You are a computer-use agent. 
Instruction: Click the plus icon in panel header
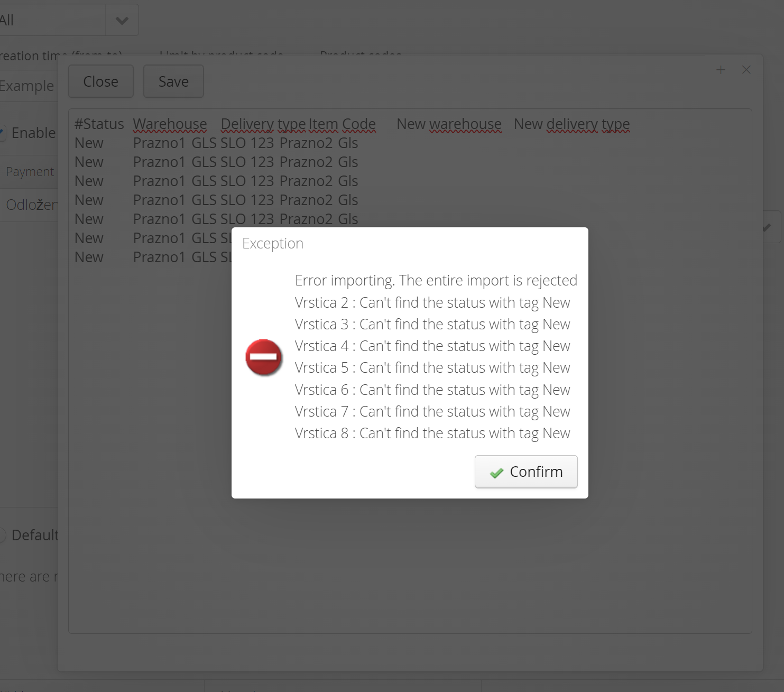pyautogui.click(x=721, y=70)
